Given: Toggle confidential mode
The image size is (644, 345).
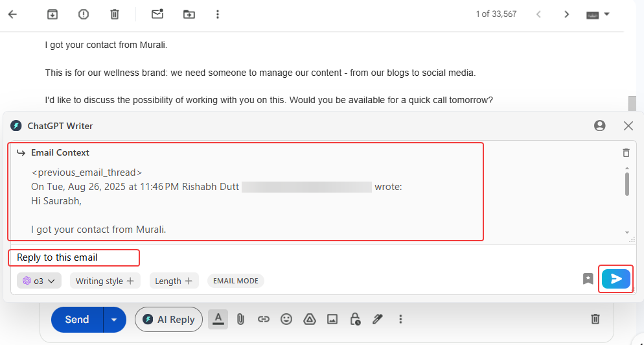Looking at the screenshot, I should 355,319.
